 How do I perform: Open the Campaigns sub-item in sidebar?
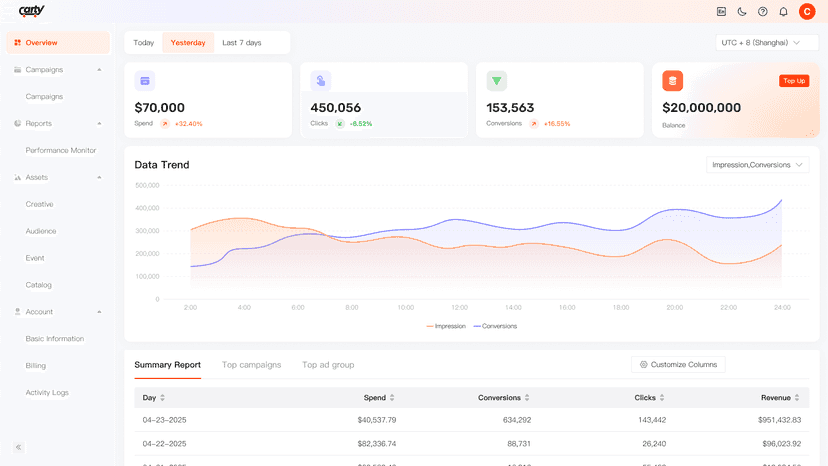pos(44,97)
